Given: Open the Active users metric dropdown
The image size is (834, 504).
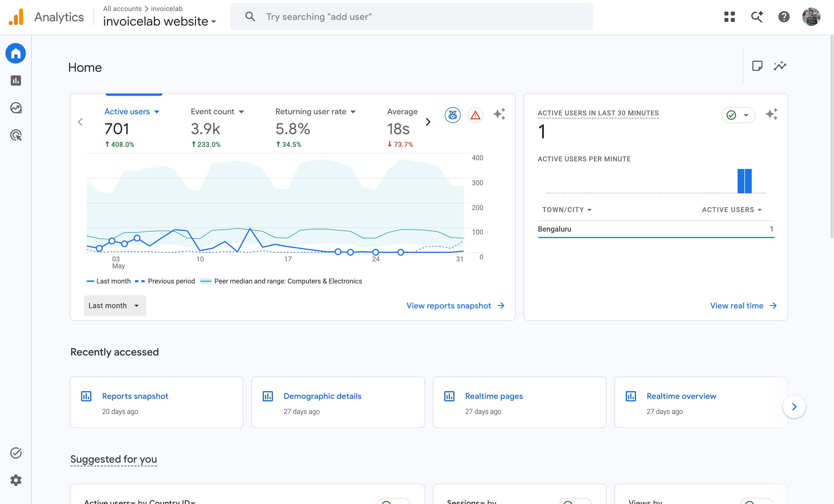Looking at the screenshot, I should click(132, 112).
